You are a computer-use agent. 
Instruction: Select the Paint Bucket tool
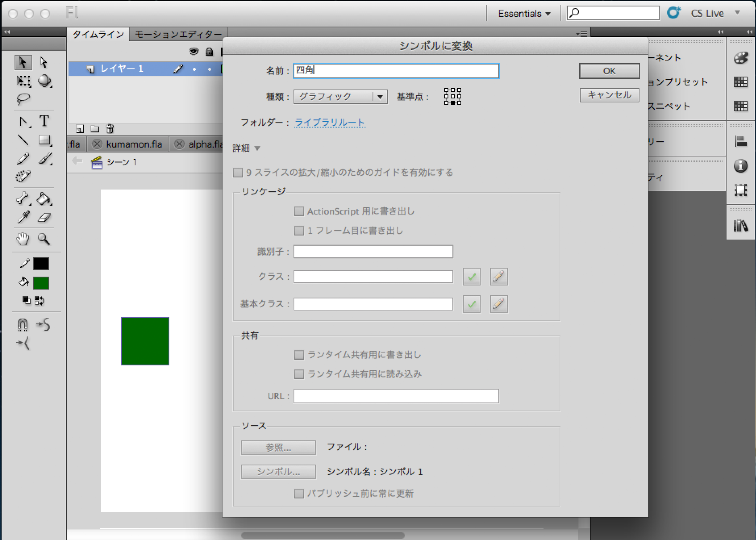pos(44,199)
